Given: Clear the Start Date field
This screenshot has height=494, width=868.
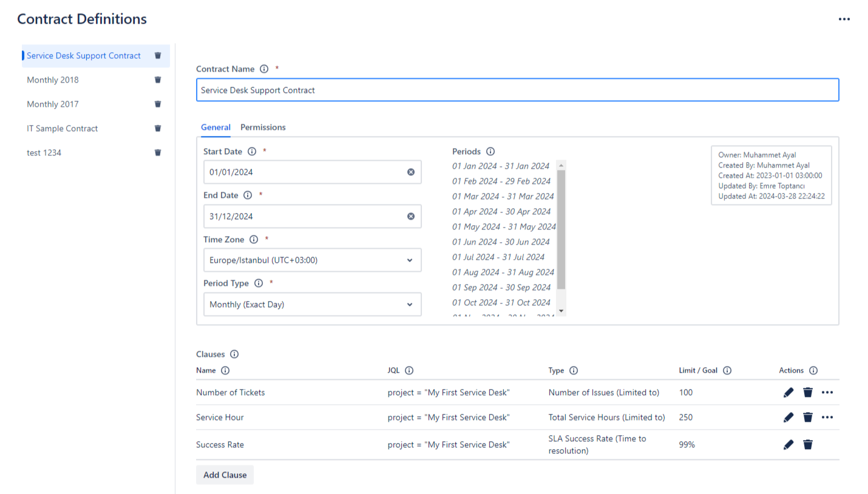Looking at the screenshot, I should 411,172.
